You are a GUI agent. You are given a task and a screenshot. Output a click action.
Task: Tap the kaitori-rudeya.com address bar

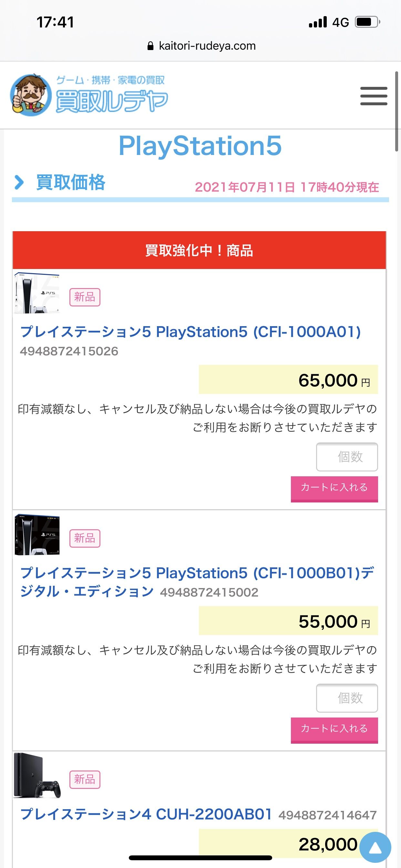click(207, 46)
